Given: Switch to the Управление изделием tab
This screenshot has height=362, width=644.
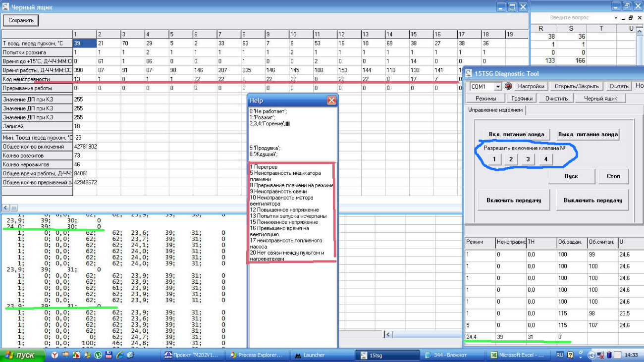Looking at the screenshot, I should pos(495,110).
